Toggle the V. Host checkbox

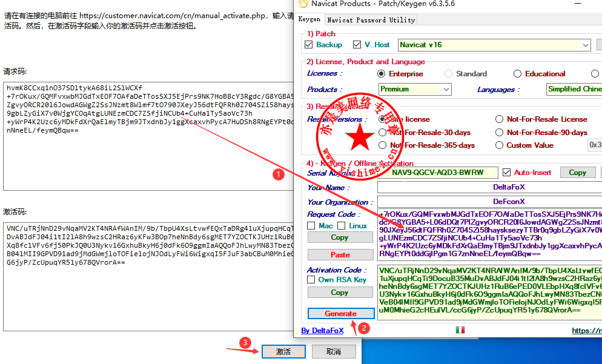(x=357, y=45)
